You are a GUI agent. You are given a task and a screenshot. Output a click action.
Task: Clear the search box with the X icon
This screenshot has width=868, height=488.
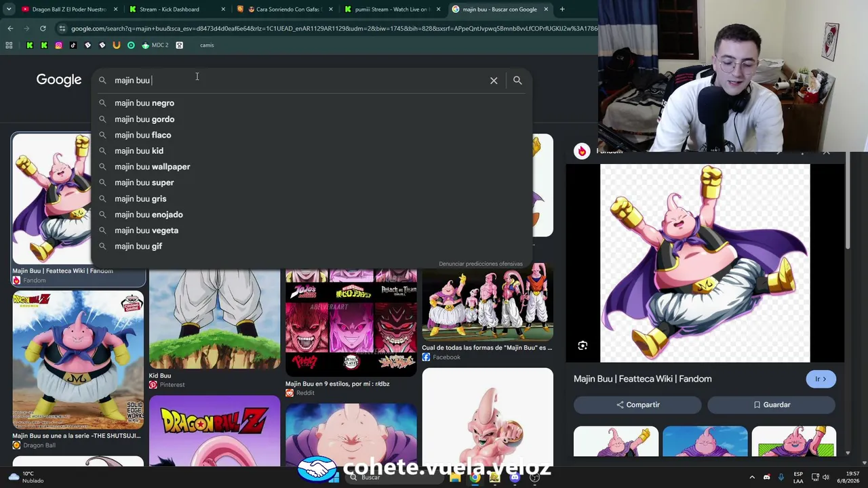(x=494, y=81)
